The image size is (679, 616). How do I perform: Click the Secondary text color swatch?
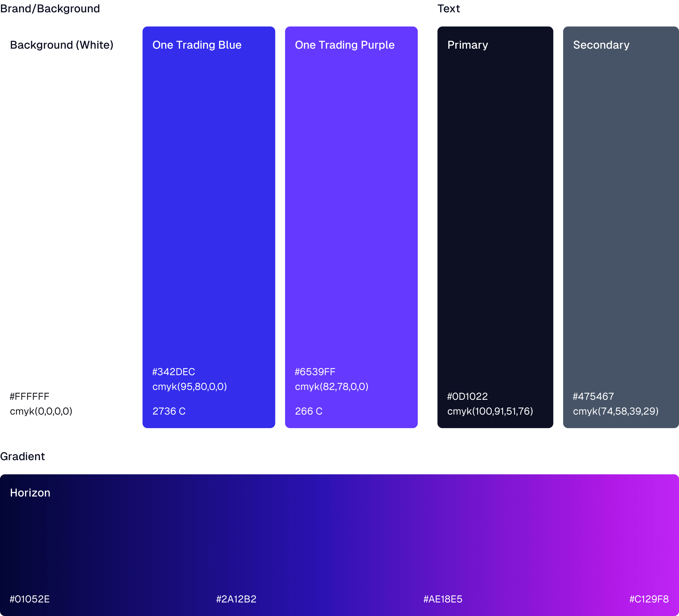tap(621, 227)
